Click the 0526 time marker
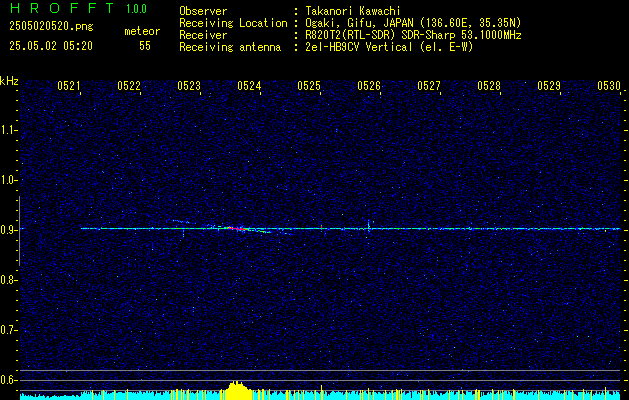 click(x=369, y=86)
